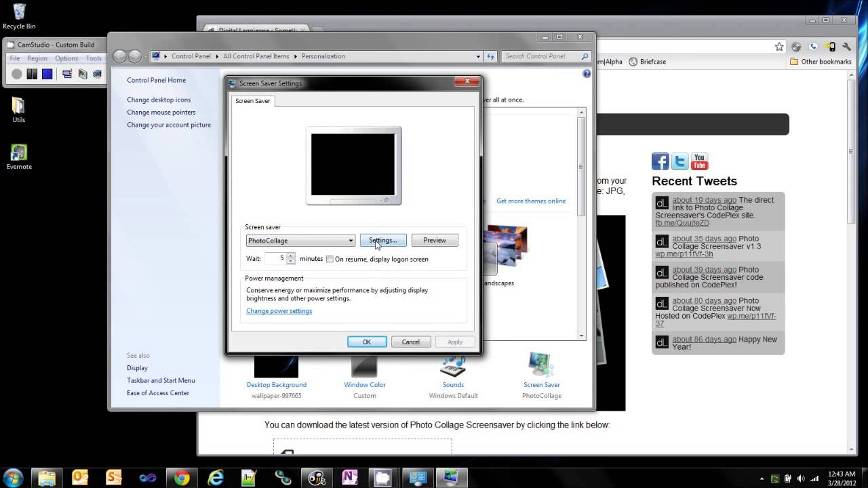Viewport: 868px width, 488px height.
Task: Click CamStudio toggle view toolbar icon
Action: point(67,74)
